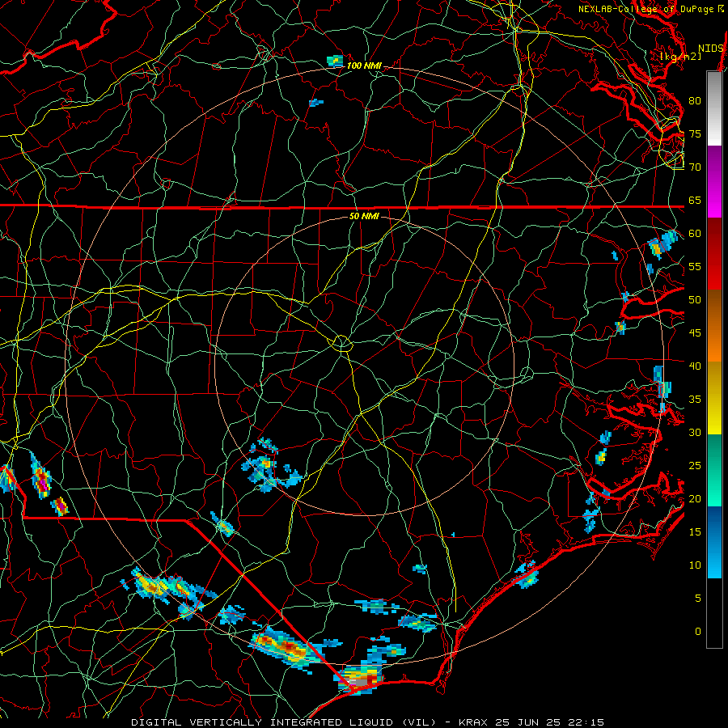The height and width of the screenshot is (728, 728).
Task: Pick the green segment of the color bar
Action: coord(714,470)
